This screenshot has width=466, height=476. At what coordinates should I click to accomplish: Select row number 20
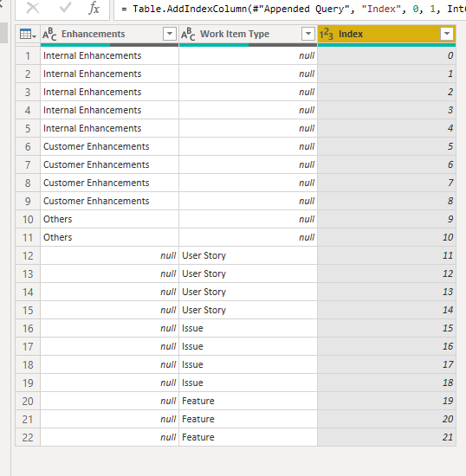(28, 401)
